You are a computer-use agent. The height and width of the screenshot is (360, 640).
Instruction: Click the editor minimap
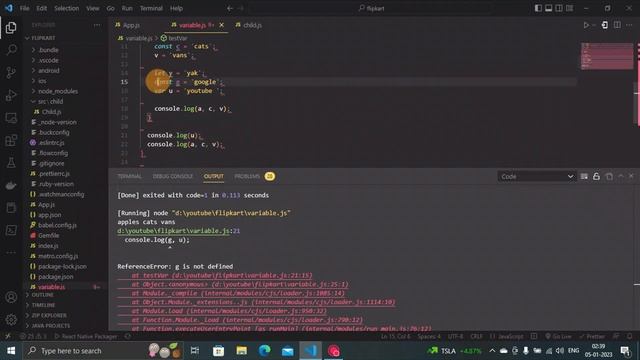(607, 56)
